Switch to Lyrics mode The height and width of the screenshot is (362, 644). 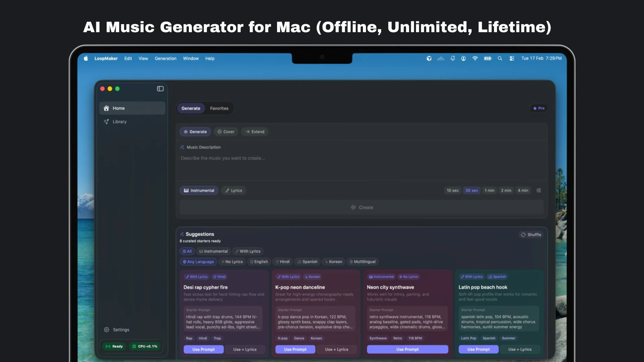(233, 190)
